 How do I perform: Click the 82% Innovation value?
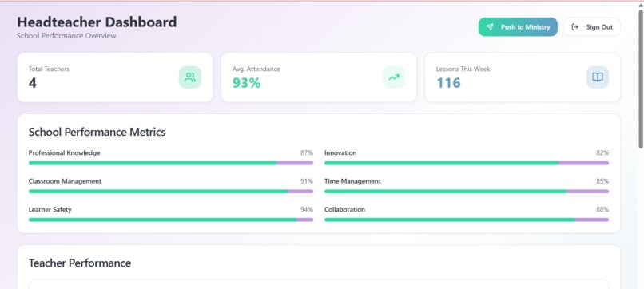coord(602,152)
